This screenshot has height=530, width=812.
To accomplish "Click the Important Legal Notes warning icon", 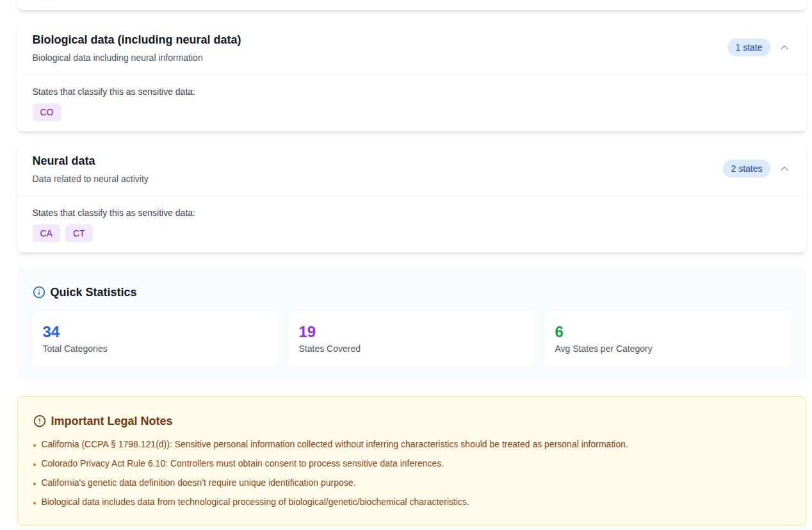I will point(40,421).
